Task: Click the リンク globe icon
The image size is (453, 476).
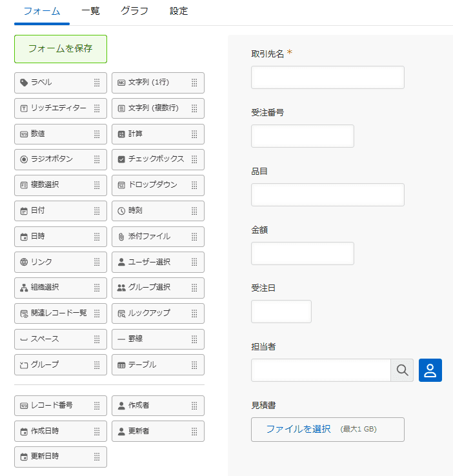Action: click(x=24, y=262)
